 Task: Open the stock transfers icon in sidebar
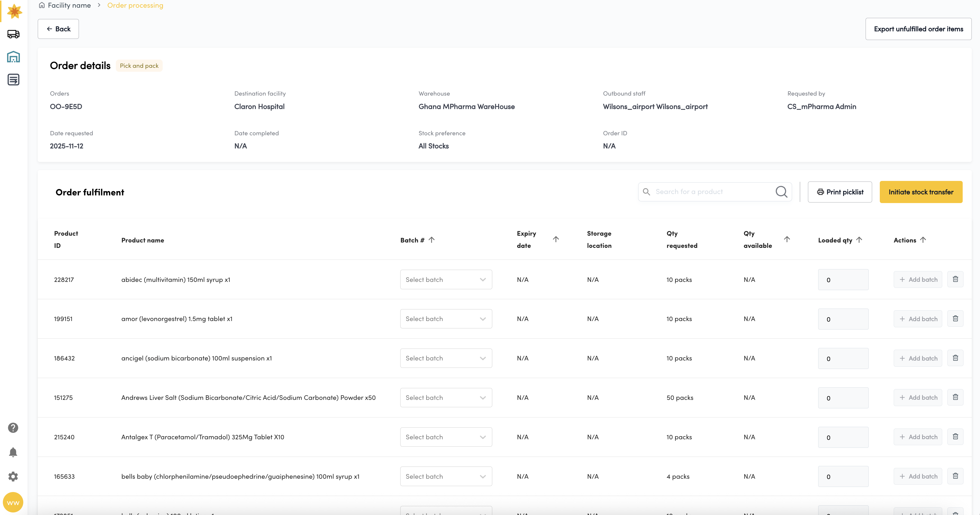[13, 80]
